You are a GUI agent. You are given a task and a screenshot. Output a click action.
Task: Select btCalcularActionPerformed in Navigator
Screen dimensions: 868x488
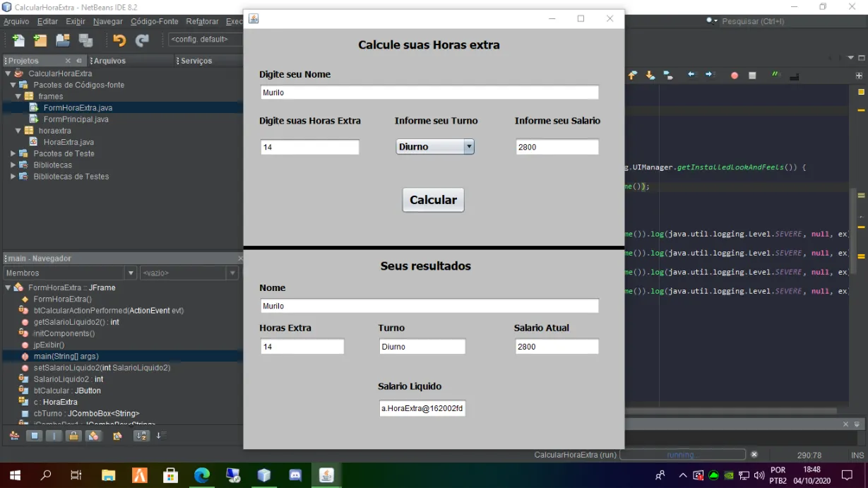(x=109, y=311)
